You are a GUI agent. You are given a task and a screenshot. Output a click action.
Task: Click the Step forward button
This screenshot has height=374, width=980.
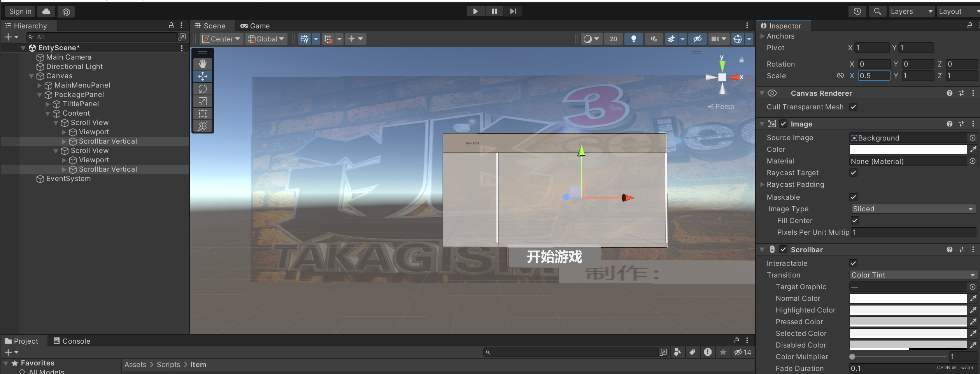pyautogui.click(x=513, y=11)
